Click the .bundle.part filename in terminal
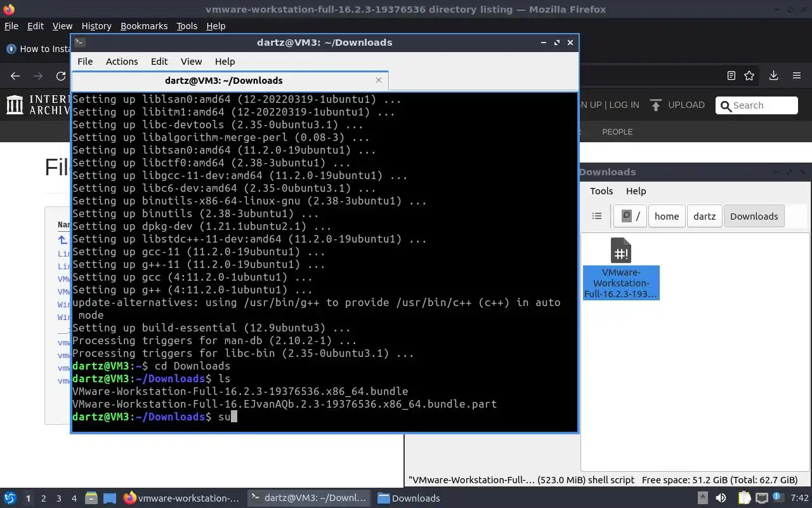The width and height of the screenshot is (812, 508). [x=284, y=404]
